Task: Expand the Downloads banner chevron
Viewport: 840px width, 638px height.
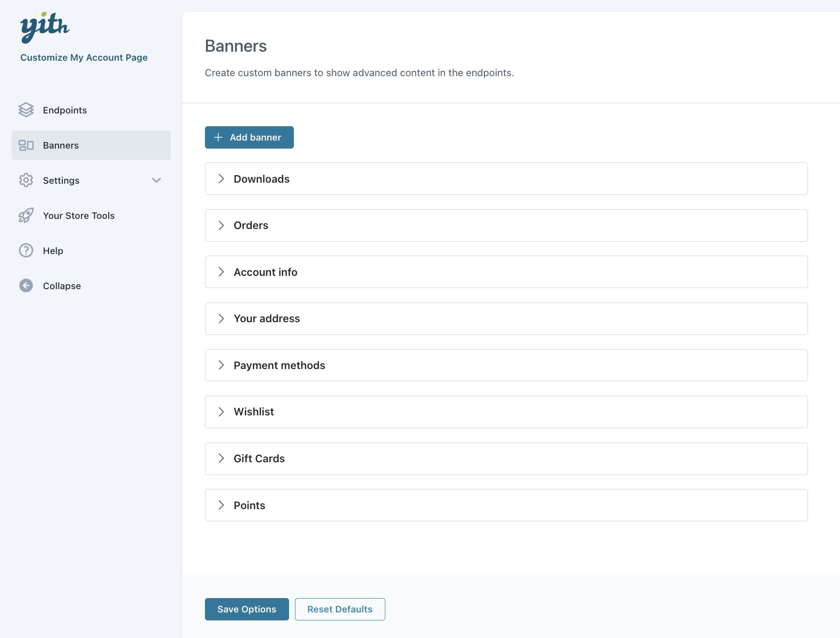Action: coord(221,179)
